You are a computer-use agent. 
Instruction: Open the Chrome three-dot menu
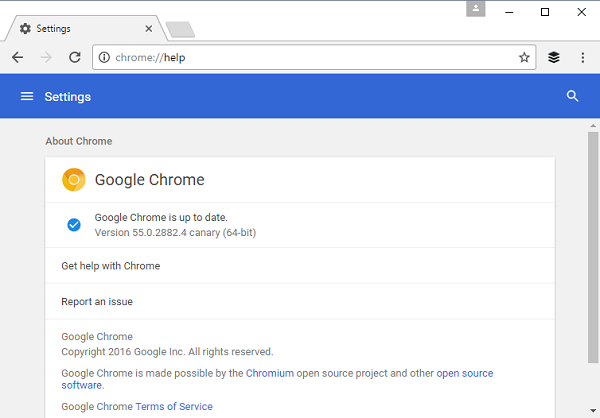click(x=582, y=57)
